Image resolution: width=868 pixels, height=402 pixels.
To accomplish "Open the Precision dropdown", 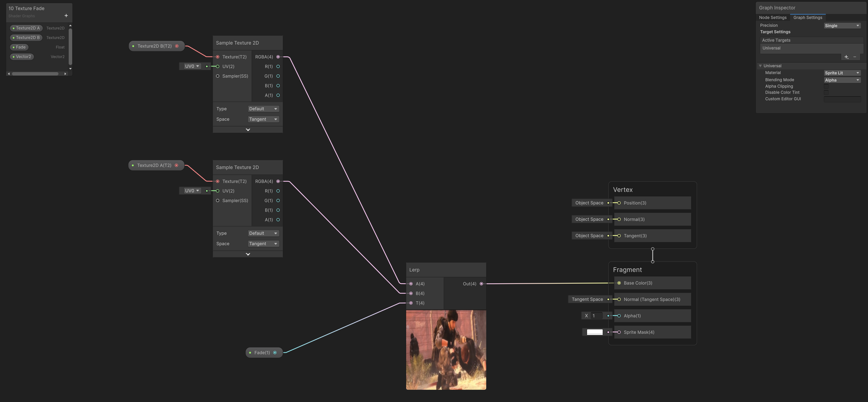I will pyautogui.click(x=842, y=26).
